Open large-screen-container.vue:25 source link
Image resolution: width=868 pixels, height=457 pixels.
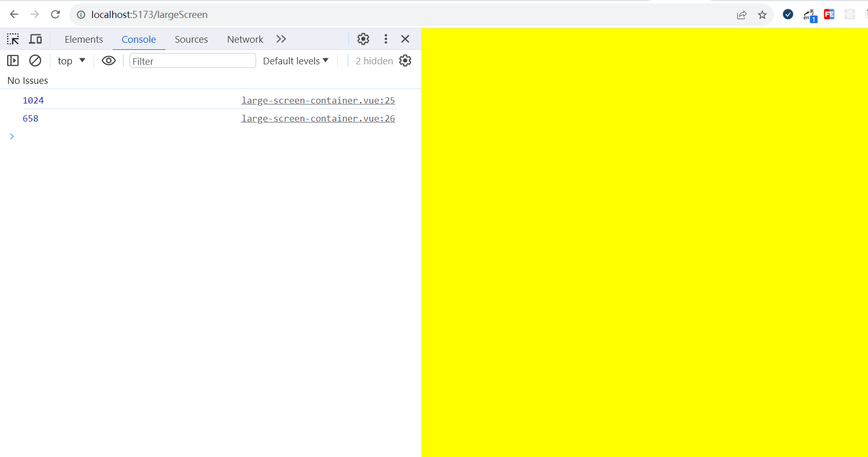click(x=318, y=100)
